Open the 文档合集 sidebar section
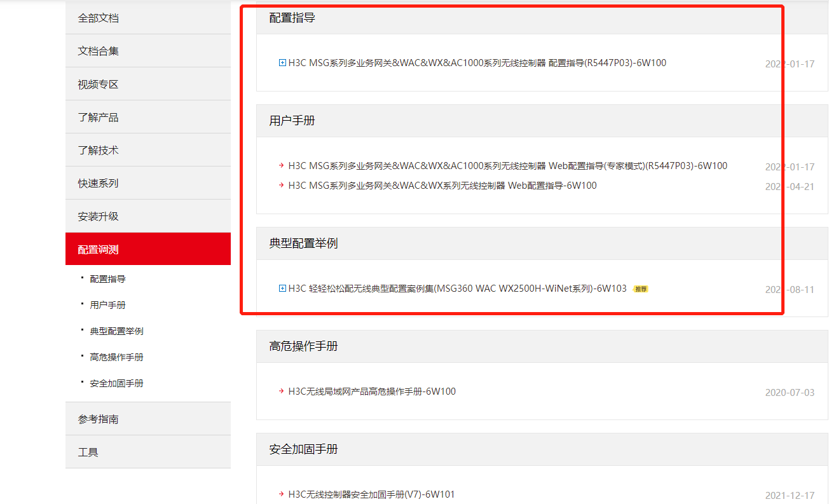 pos(148,51)
